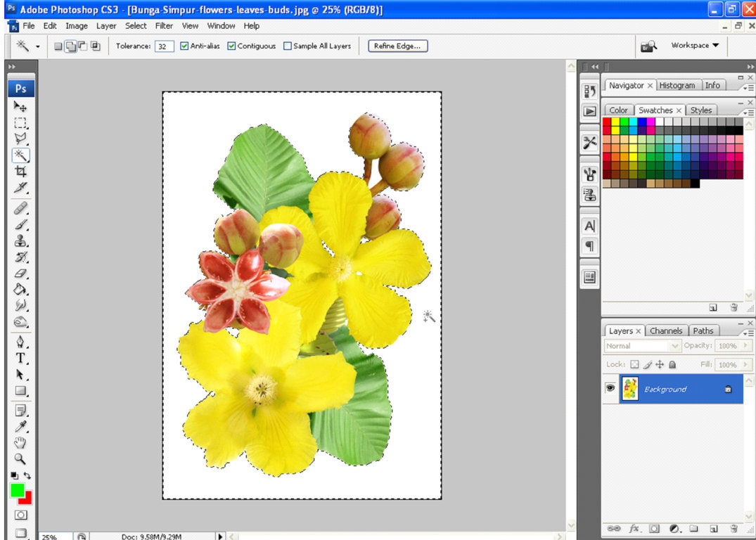Select the Smudge tool
The height and width of the screenshot is (540, 756).
click(20, 306)
